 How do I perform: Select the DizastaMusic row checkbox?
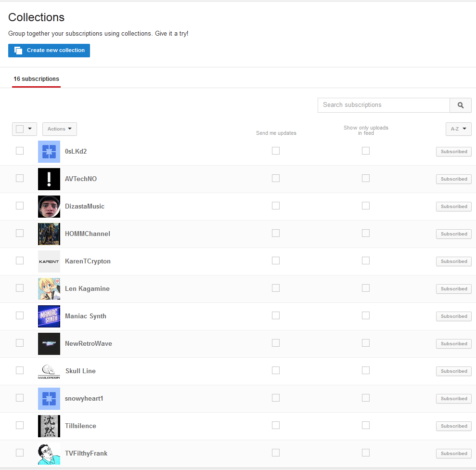[x=20, y=206]
